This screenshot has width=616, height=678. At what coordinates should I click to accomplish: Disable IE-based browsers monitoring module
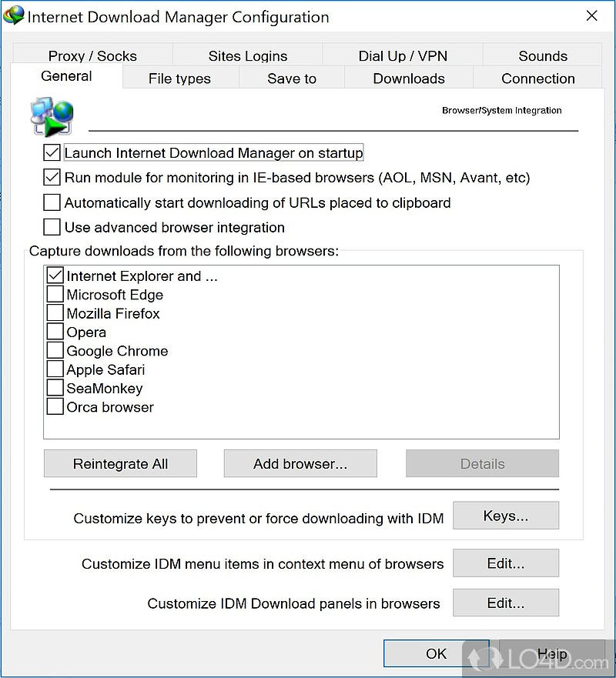pos(52,178)
